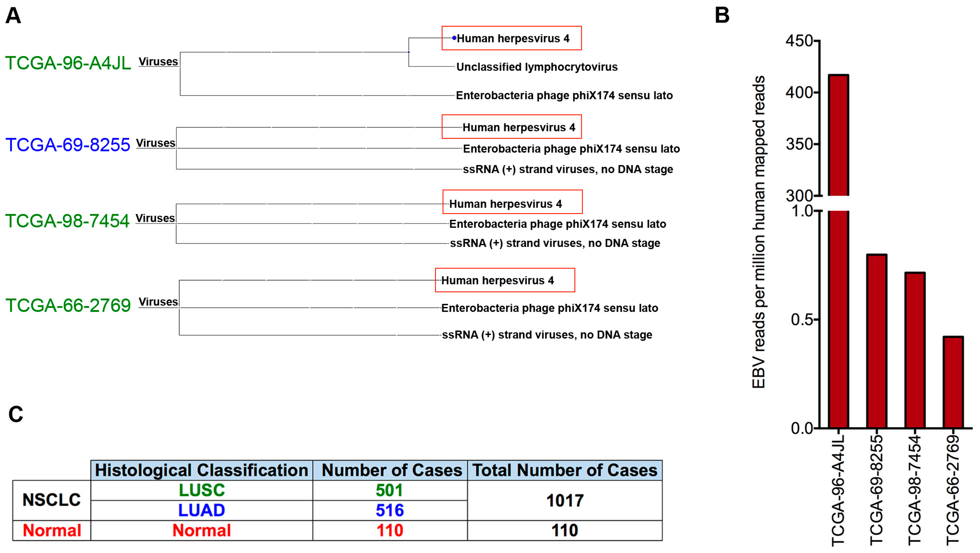Image resolution: width=980 pixels, height=553 pixels.
Task: Click the Viruses root node for TCGA-69-8255
Action: coord(156,143)
